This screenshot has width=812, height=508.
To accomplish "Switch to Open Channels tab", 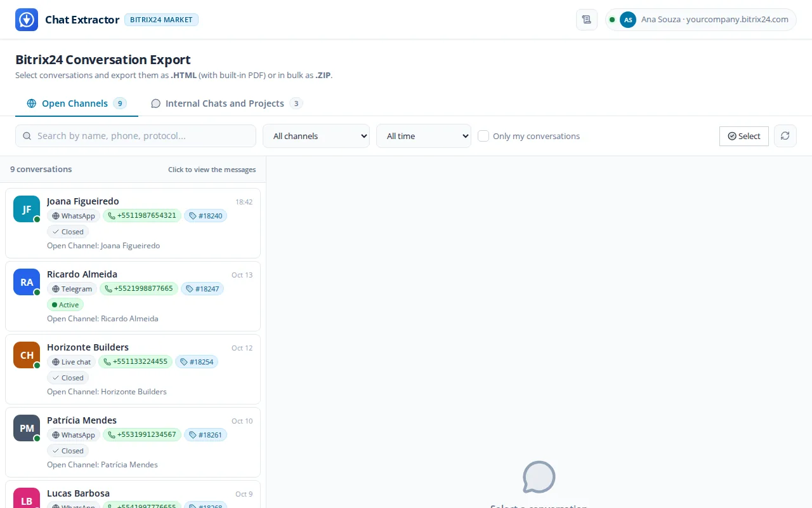I will coord(77,104).
